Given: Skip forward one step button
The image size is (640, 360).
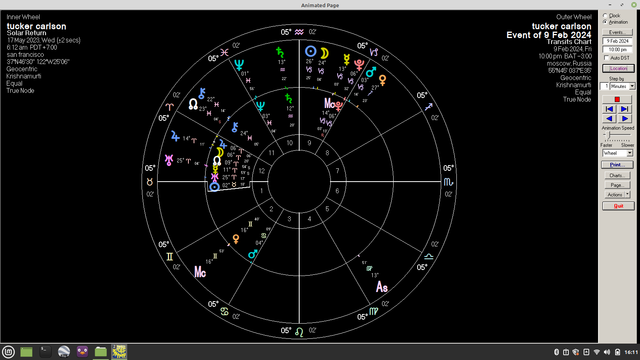Looking at the screenshot, I should tap(624, 109).
